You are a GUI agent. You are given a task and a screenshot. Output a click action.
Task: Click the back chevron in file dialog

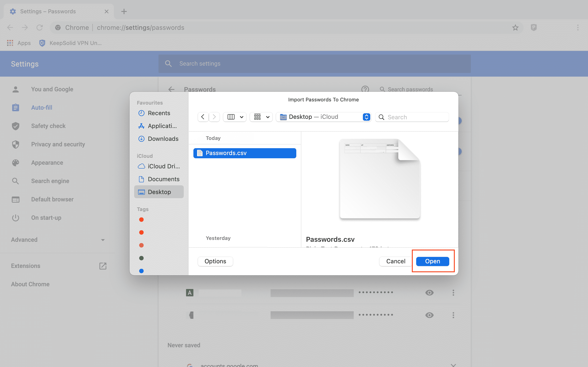(203, 117)
